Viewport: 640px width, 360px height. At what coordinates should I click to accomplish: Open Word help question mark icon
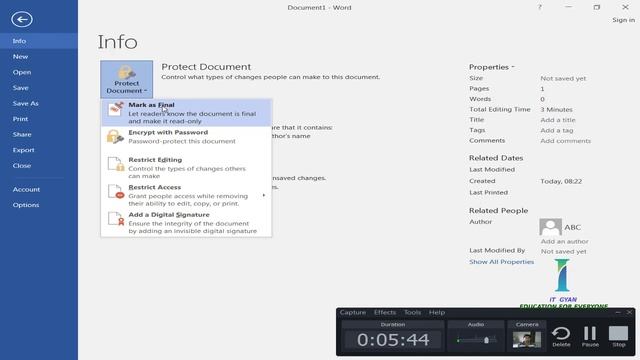540,7
